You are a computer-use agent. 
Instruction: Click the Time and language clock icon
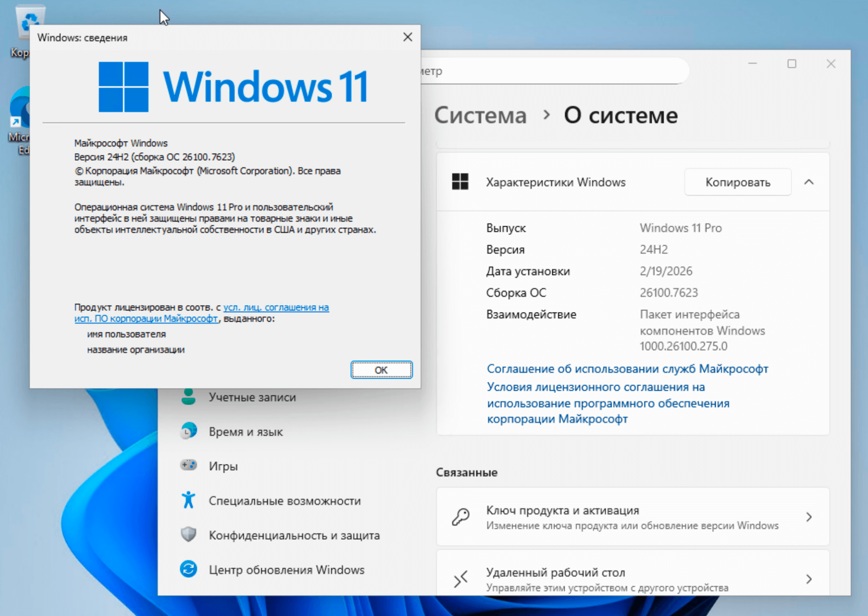pos(189,432)
